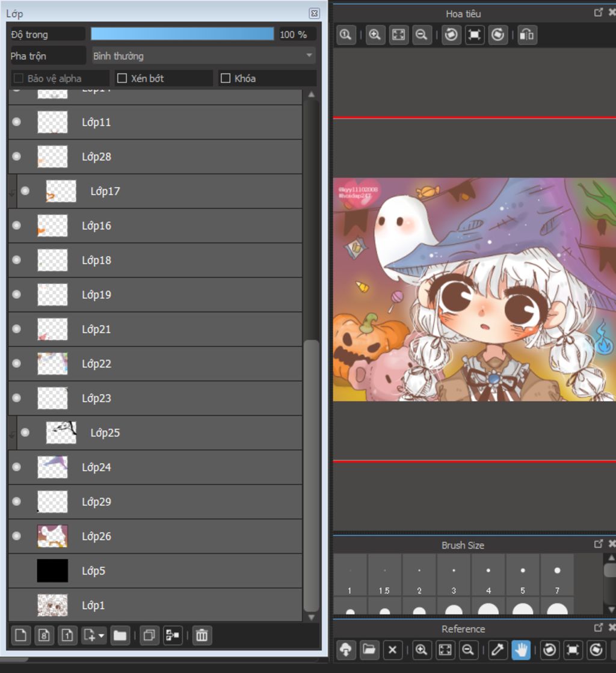Click the black Lớp5 layer thumbnail
The height and width of the screenshot is (673, 616).
[x=52, y=571]
